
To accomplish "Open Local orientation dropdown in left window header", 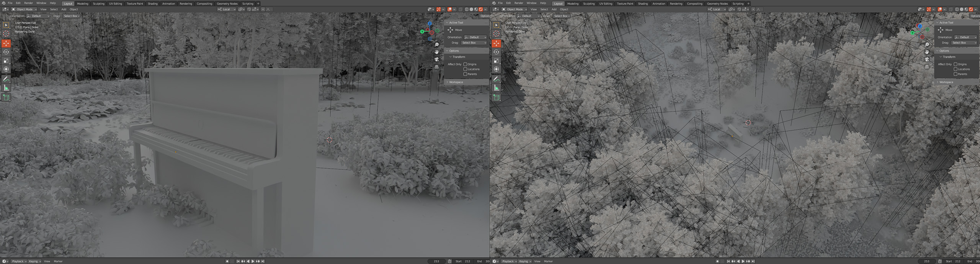I will point(227,10).
